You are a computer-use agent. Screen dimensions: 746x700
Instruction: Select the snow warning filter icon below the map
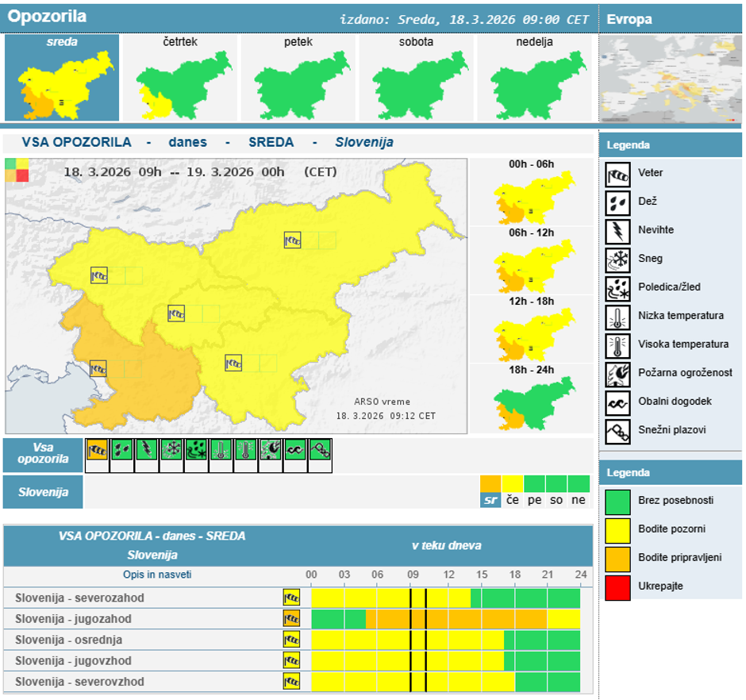(171, 450)
